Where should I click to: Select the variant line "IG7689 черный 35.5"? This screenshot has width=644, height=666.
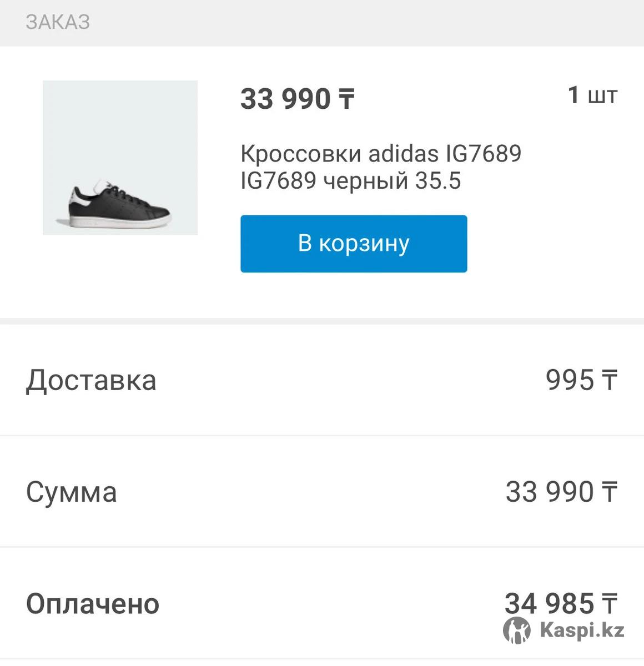pos(350,181)
